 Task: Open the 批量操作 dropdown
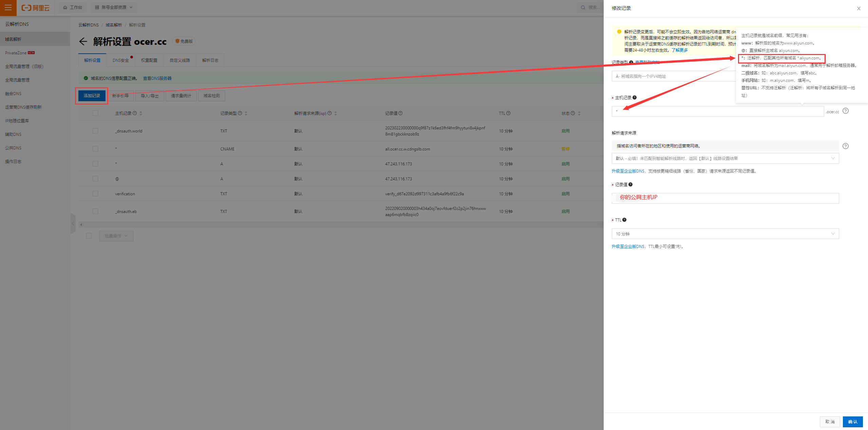pyautogui.click(x=116, y=236)
